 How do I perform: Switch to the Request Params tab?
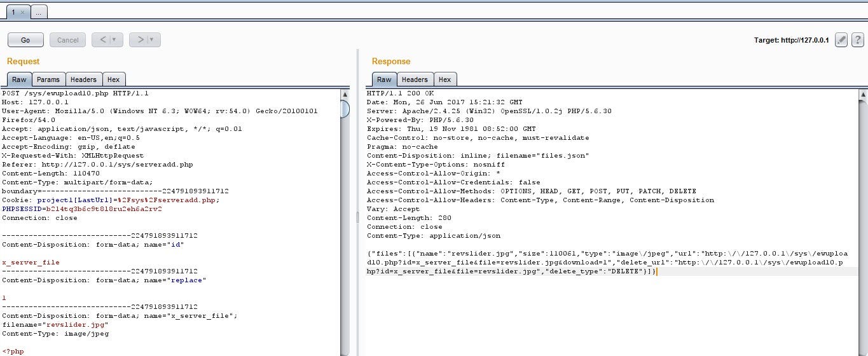pos(48,79)
